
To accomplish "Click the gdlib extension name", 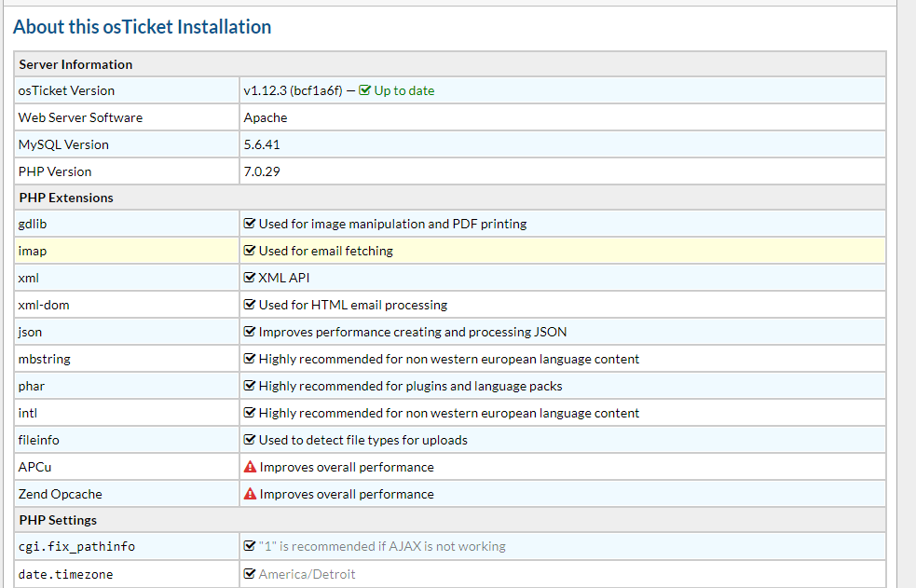I will pyautogui.click(x=32, y=224).
